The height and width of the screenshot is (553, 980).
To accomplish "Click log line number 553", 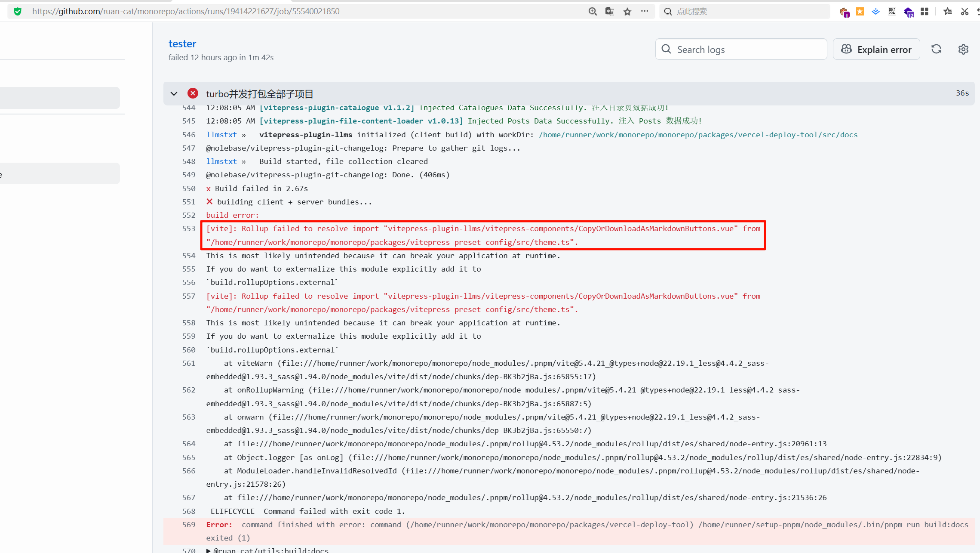I will pos(188,229).
